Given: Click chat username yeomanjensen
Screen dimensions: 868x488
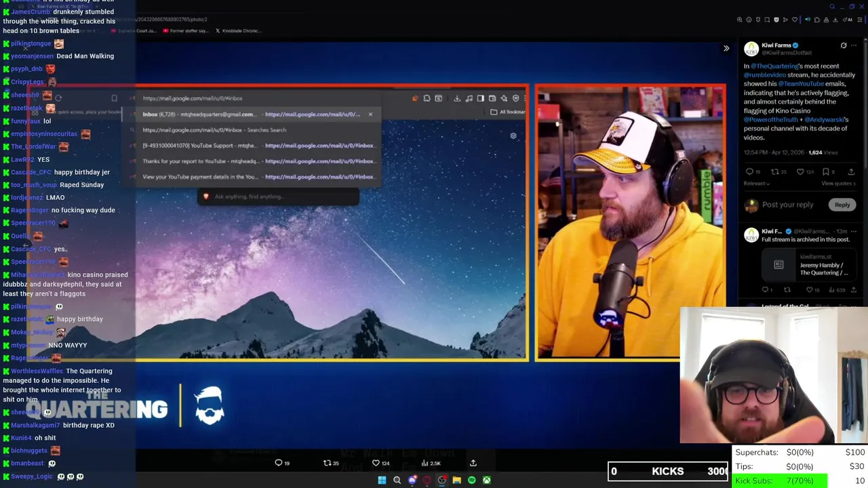Looking at the screenshot, I should [x=32, y=56].
